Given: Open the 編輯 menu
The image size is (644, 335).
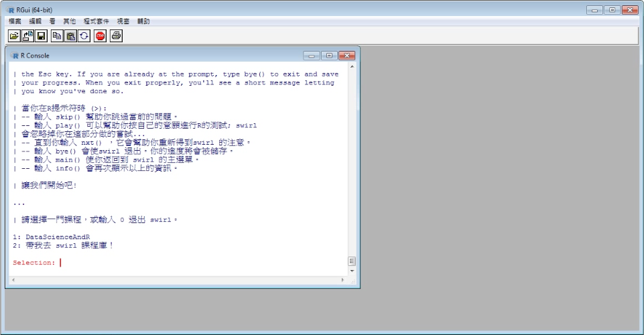Looking at the screenshot, I should pyautogui.click(x=36, y=21).
